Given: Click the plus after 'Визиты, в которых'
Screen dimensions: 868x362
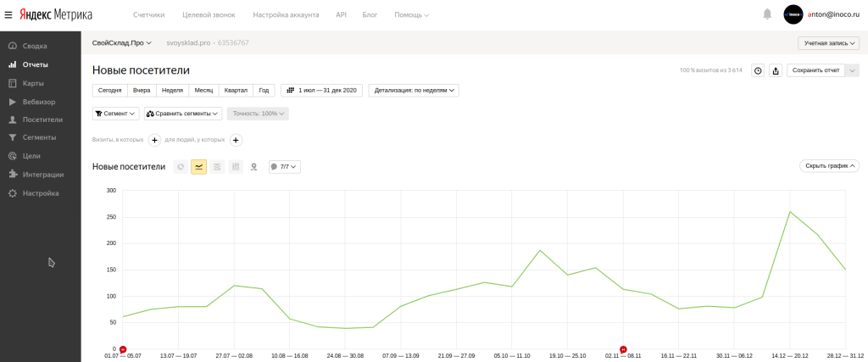Looking at the screenshot, I should 154,140.
